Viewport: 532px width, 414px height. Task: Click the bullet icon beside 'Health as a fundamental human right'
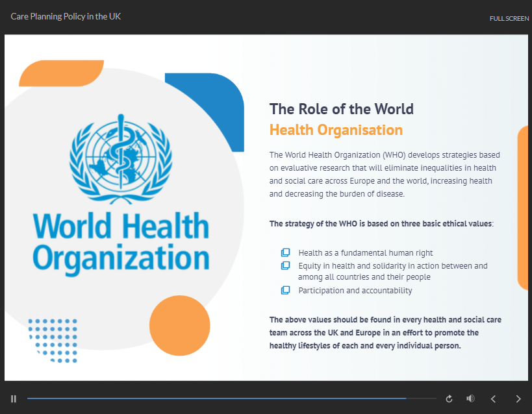(285, 252)
